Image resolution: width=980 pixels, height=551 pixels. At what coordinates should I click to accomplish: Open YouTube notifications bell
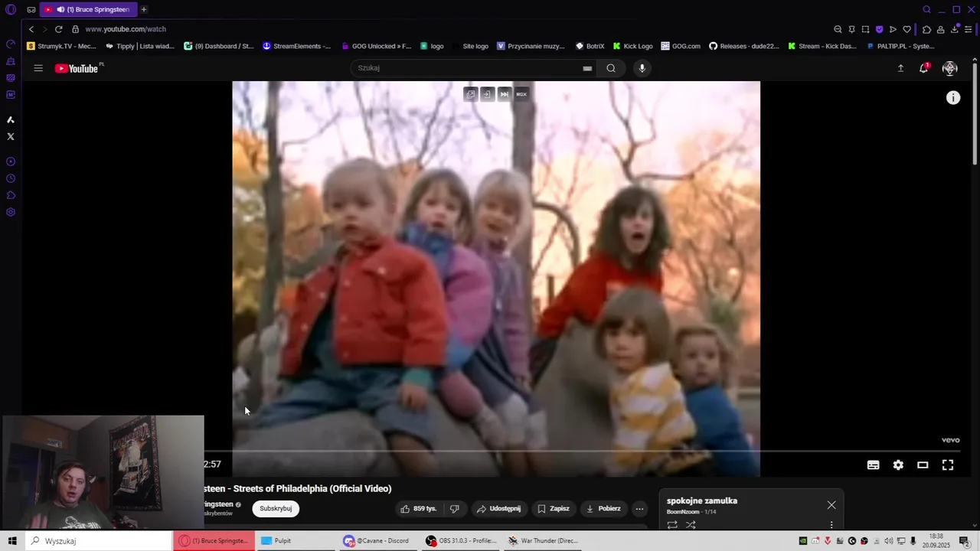tap(924, 68)
